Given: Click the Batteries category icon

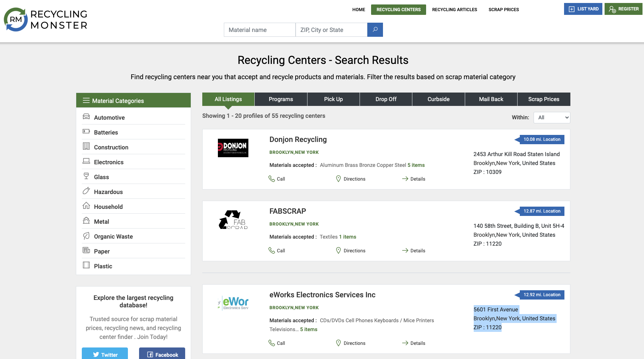Looking at the screenshot, I should pyautogui.click(x=86, y=132).
